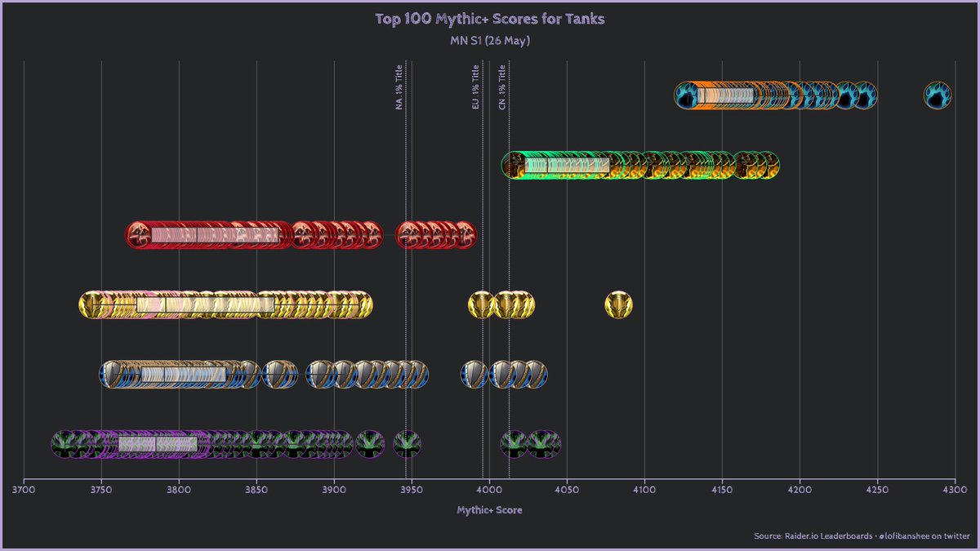
Task: Click purple demon hunter icon on NA 1% line
Action: coord(407,444)
